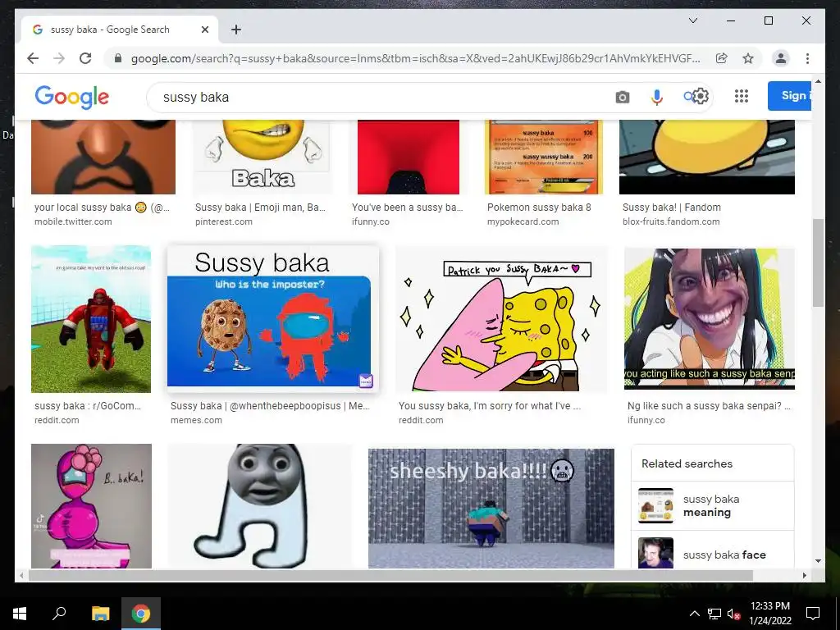
Task: Open the Patrick and SpongeBob drawing
Action: coord(501,319)
